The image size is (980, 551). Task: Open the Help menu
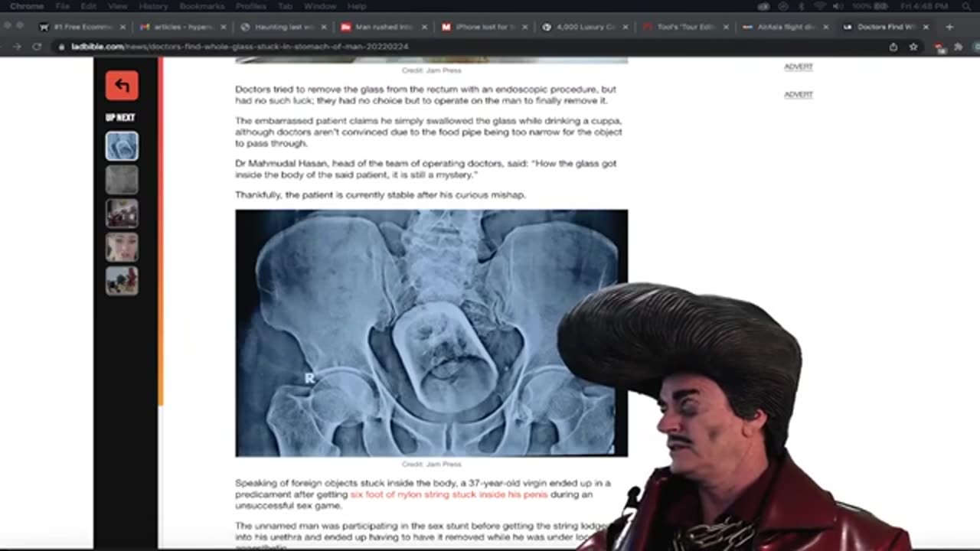coord(357,6)
